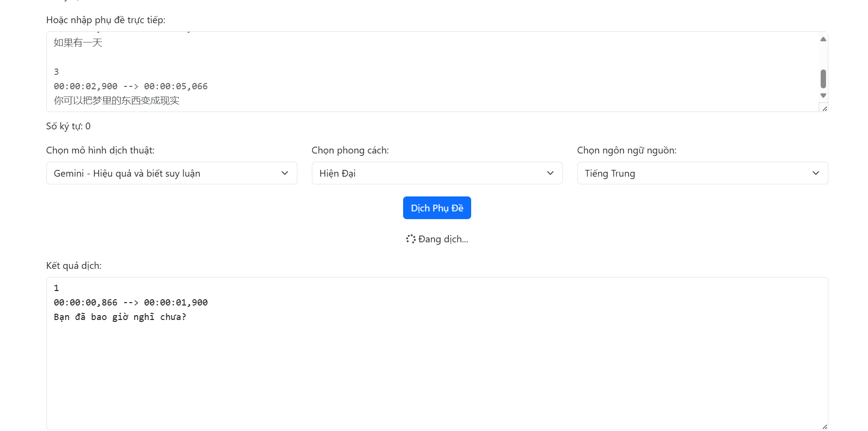This screenshot has width=868, height=431.
Task: Click the Chọn ngôn ngữ nguồn label
Action: [x=627, y=151]
